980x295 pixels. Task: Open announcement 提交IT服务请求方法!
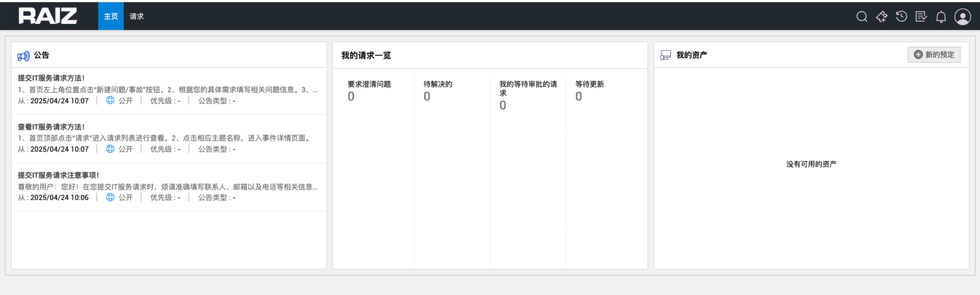[x=51, y=78]
